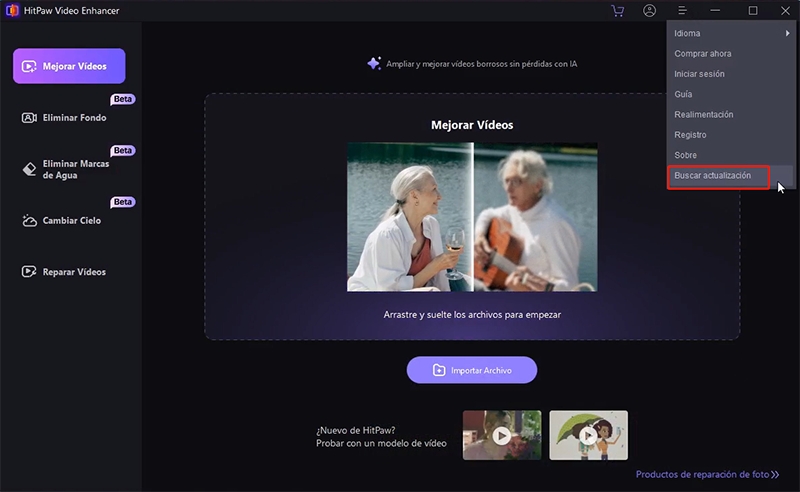Screen dimensions: 800x492
Task: Click the HitPaw app logo in title bar
Action: click(12, 10)
